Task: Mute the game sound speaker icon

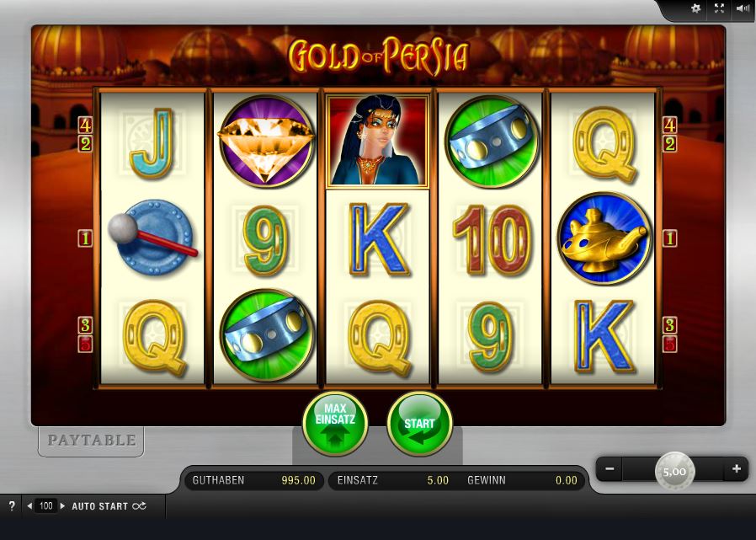Action: click(x=743, y=8)
